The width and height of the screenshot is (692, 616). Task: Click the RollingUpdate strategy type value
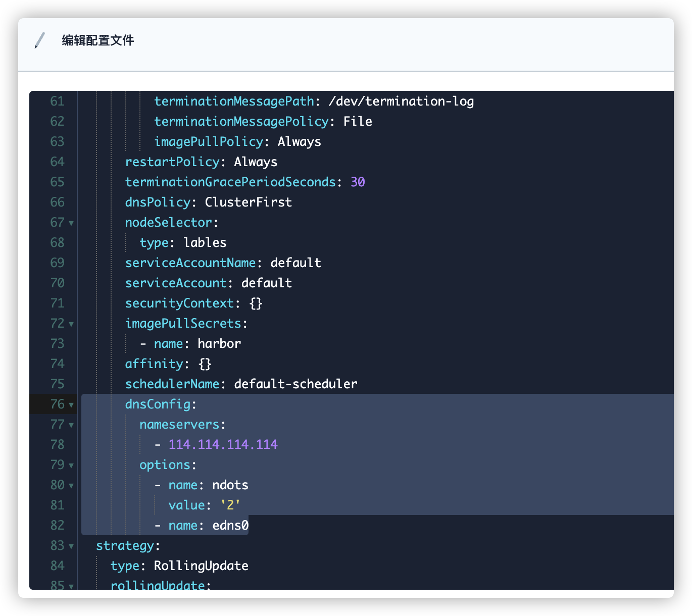pos(201,566)
